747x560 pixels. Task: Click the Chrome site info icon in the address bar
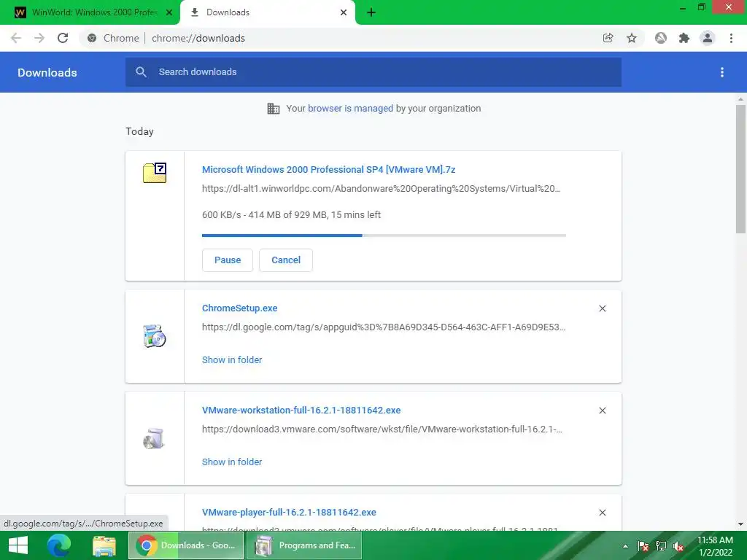[x=92, y=38]
